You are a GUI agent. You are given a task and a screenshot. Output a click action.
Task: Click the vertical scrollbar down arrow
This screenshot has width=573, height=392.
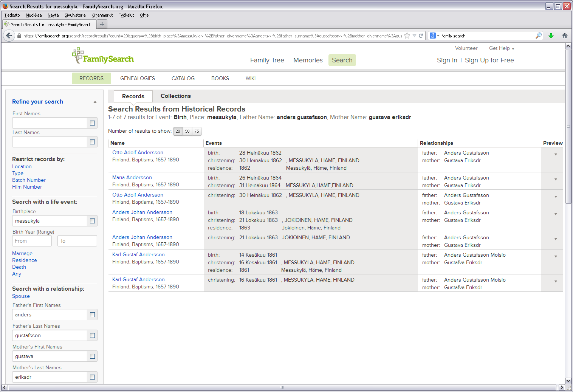click(568, 381)
